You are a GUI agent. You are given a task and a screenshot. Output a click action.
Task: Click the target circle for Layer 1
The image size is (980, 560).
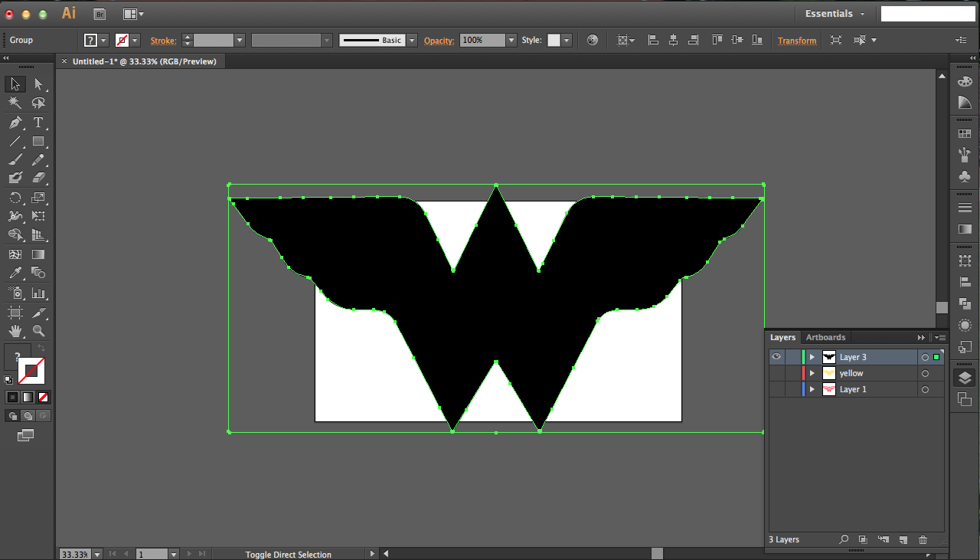click(x=925, y=389)
